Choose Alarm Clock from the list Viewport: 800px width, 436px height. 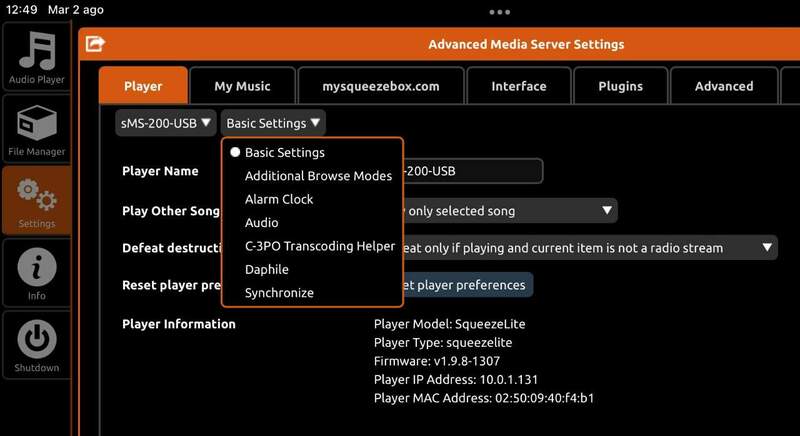[x=279, y=199]
